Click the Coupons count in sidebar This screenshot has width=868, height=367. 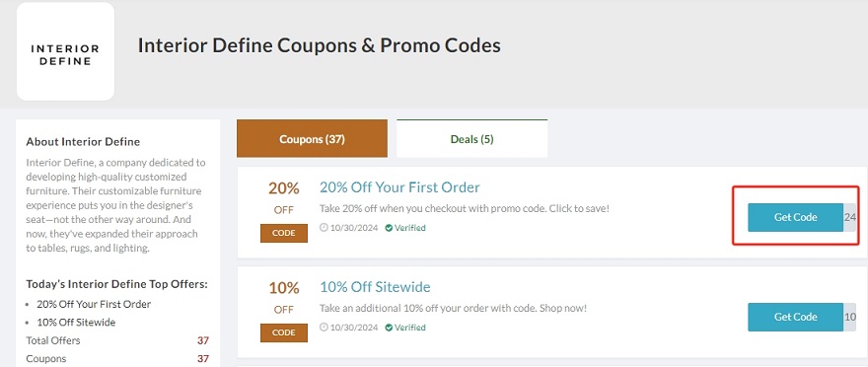click(x=203, y=359)
